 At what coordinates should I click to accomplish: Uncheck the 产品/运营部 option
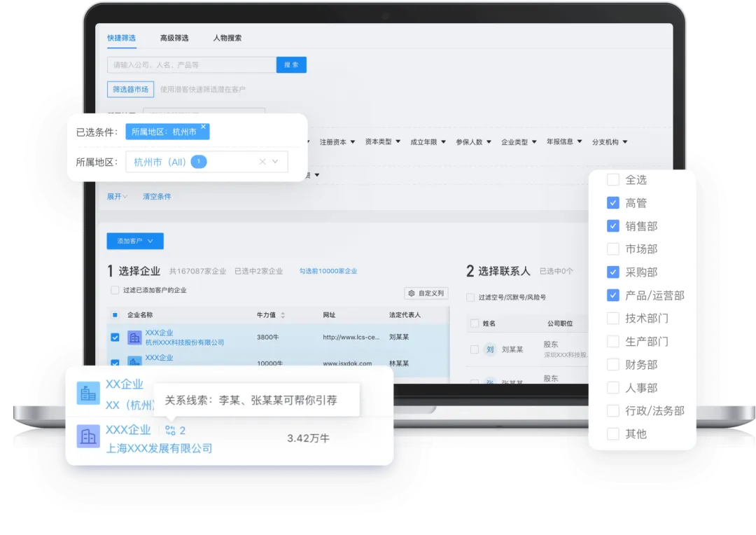pyautogui.click(x=612, y=296)
